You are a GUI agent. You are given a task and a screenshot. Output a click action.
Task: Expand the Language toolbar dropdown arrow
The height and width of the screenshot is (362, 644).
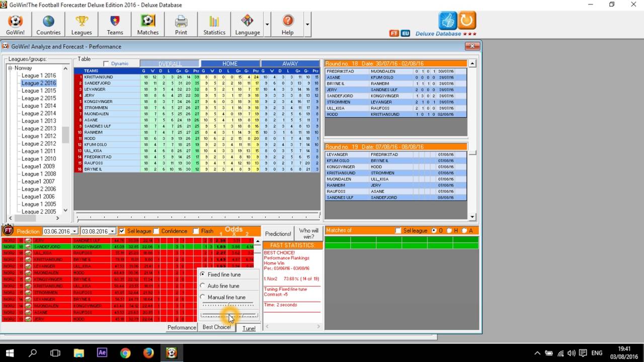coord(267,24)
